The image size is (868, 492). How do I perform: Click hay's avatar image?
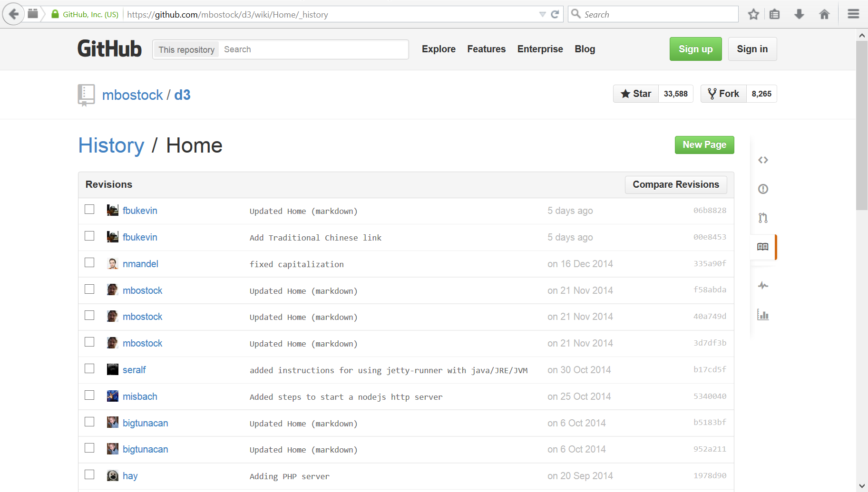[x=113, y=475]
